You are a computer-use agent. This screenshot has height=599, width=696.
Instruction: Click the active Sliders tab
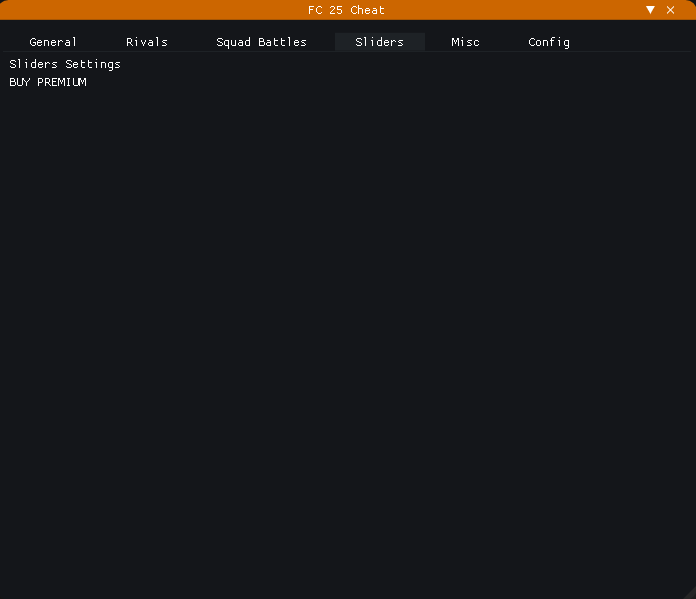379,42
